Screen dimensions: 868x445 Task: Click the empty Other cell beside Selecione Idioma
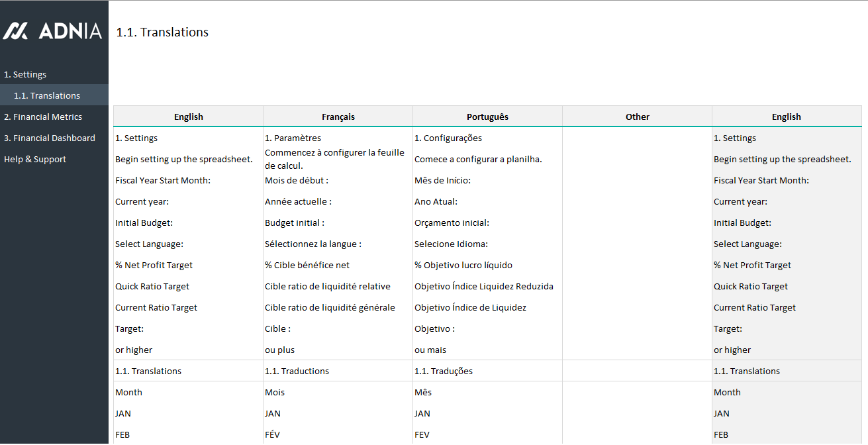click(x=637, y=244)
